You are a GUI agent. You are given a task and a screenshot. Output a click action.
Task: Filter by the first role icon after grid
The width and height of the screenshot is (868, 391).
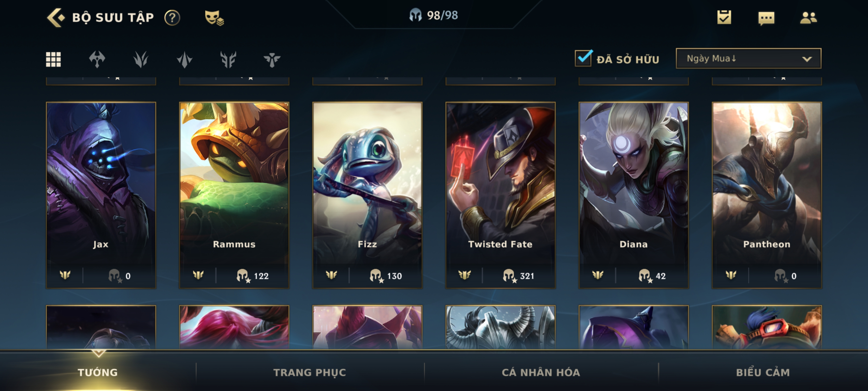97,59
